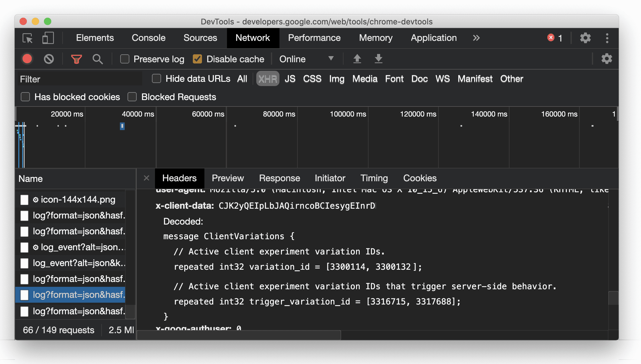
Task: Enable the Disable cache checkbox
Action: (x=198, y=59)
